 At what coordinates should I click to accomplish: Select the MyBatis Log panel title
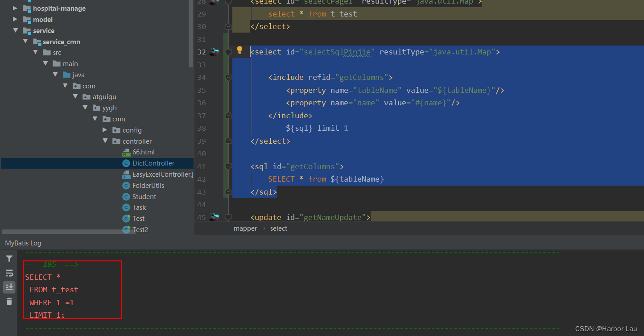(x=23, y=243)
